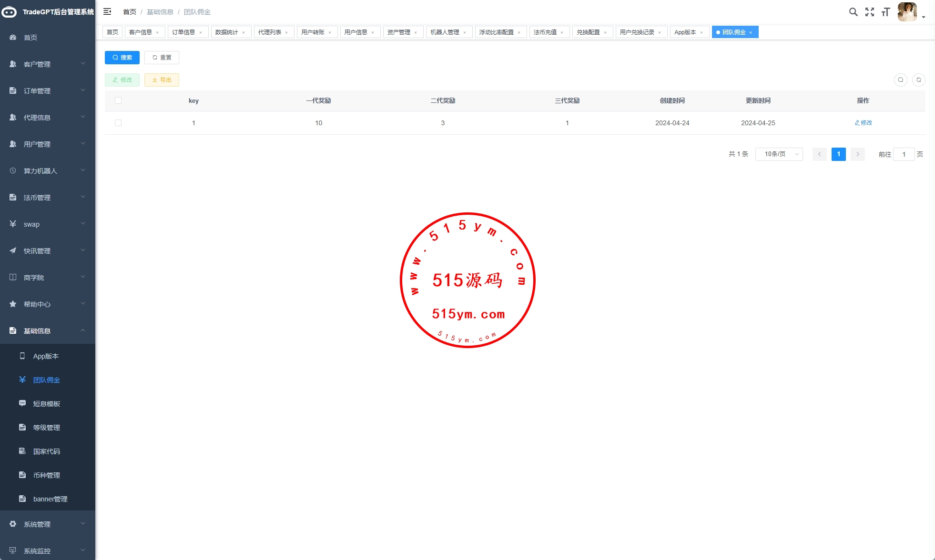Image resolution: width=935 pixels, height=560 pixels.
Task: Open the header search magnifier icon
Action: coord(853,12)
